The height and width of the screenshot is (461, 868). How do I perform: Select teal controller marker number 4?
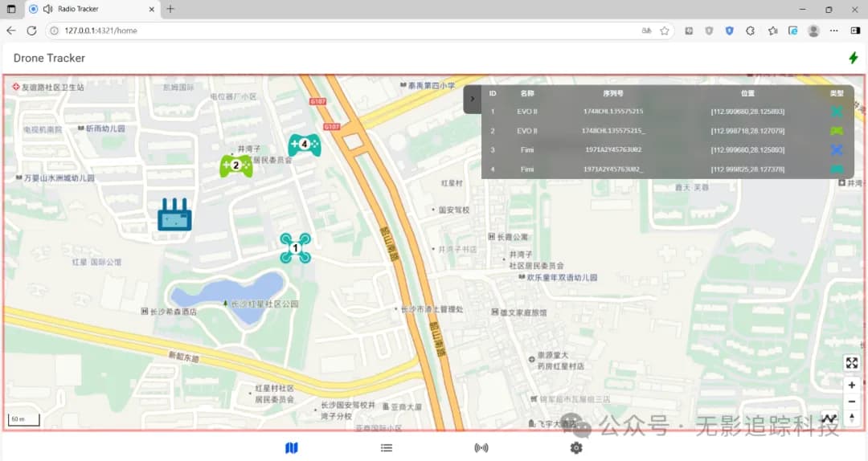coord(305,145)
